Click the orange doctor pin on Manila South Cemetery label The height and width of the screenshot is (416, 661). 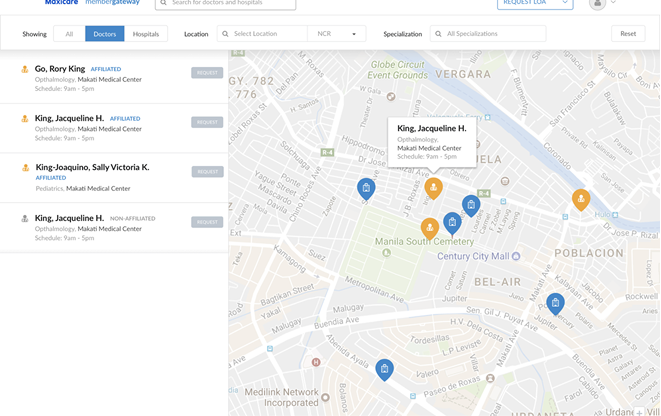click(430, 228)
